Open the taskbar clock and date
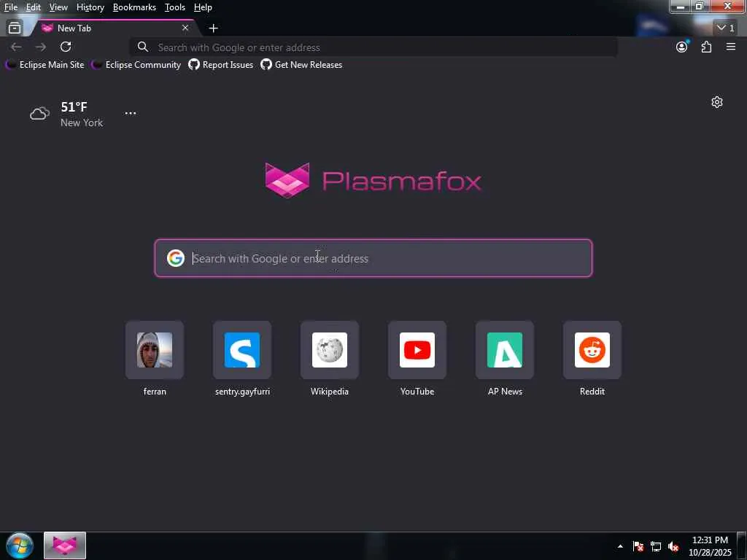The height and width of the screenshot is (560, 747). pyautogui.click(x=710, y=546)
